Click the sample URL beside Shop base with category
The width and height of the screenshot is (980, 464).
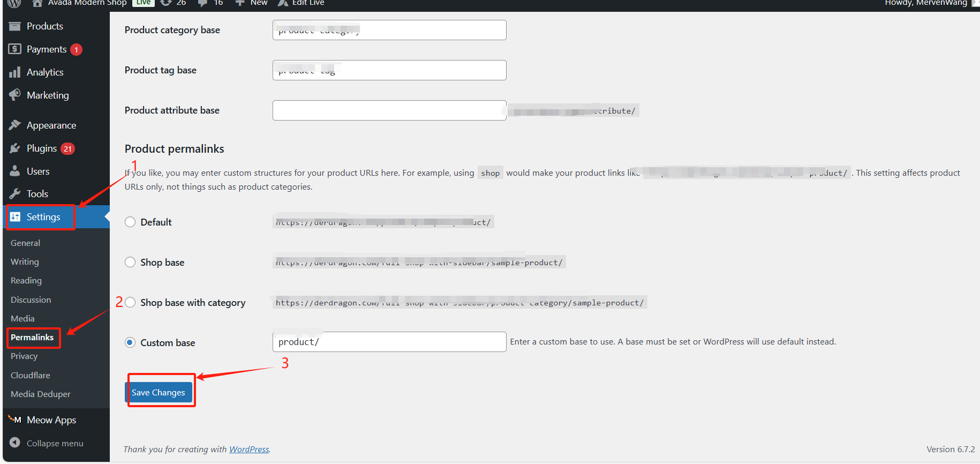click(460, 303)
